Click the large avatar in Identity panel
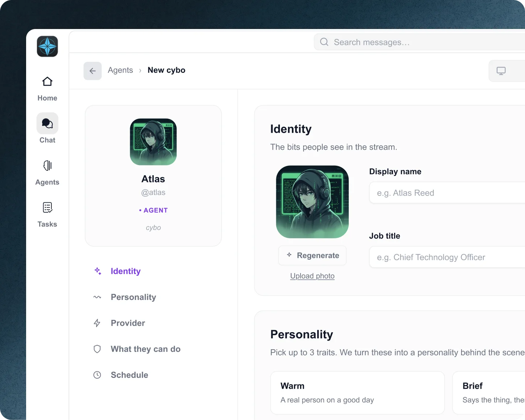This screenshot has height=420, width=525. click(x=313, y=202)
